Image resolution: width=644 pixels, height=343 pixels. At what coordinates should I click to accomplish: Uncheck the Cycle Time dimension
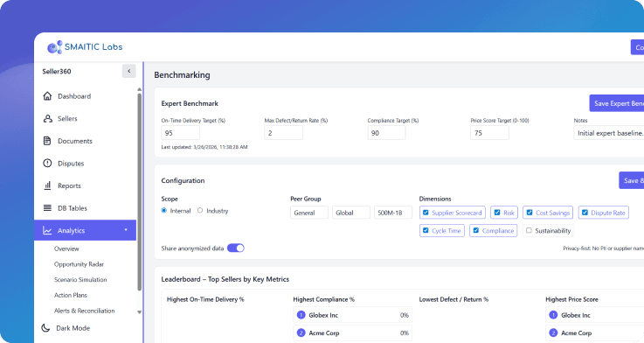[x=426, y=230]
